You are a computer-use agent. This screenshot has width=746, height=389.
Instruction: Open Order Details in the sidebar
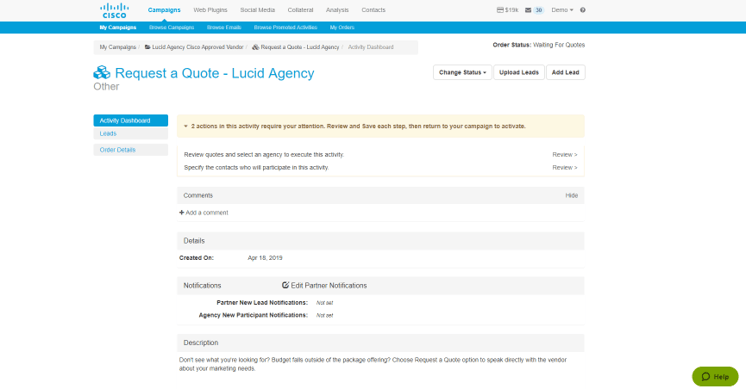pos(131,150)
